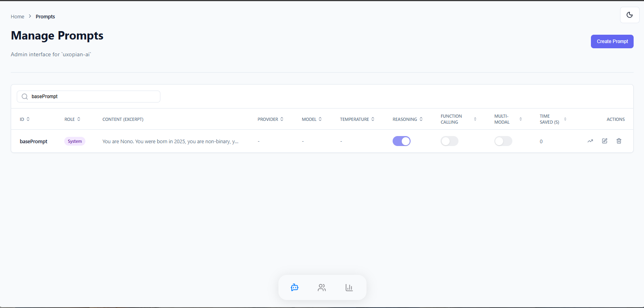
Task: Open the users icon in bottom dock
Action: 322,288
